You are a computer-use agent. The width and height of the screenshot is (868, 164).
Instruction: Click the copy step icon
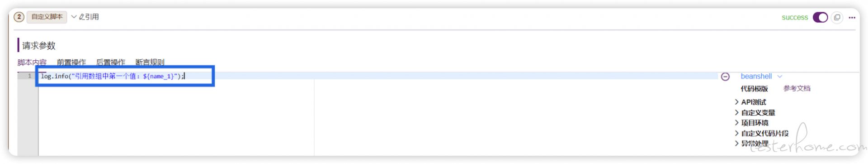837,17
